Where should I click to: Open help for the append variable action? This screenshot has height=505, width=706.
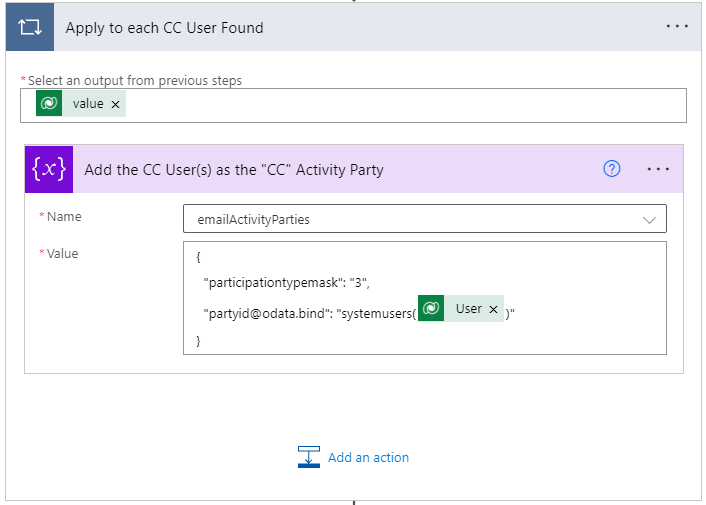tap(612, 169)
